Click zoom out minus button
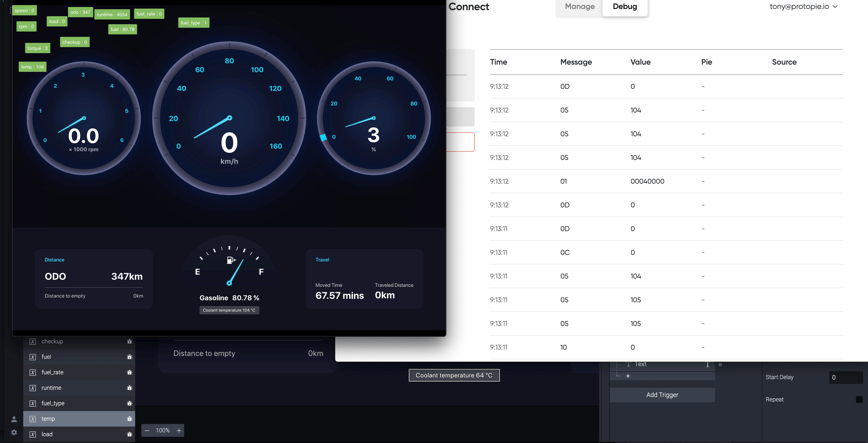868x443 pixels. pos(147,431)
